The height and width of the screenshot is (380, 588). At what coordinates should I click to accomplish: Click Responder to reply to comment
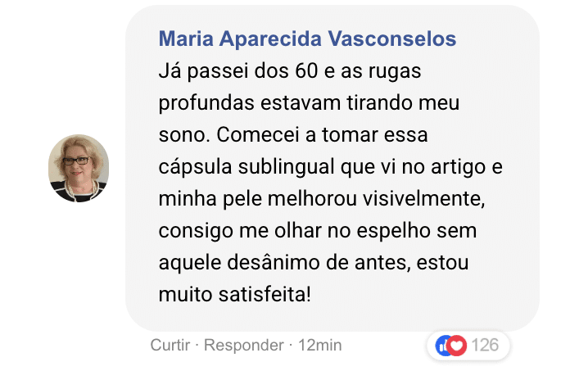pos(243,346)
